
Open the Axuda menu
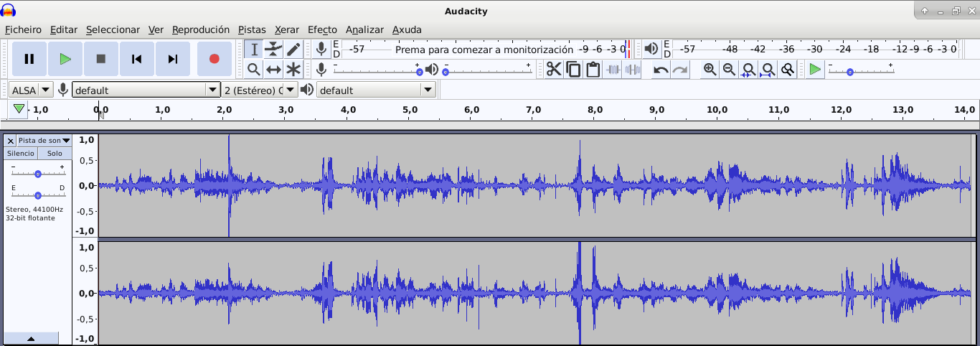[x=407, y=29]
